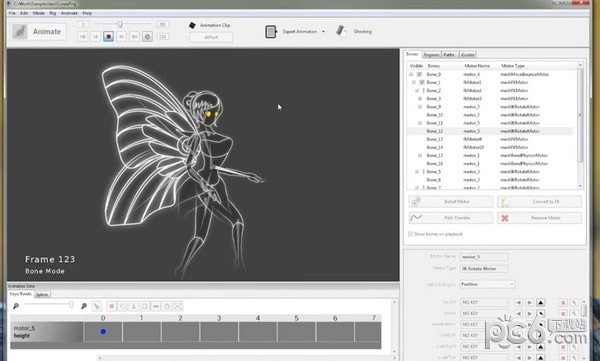Collapse the Bone_0 tree node
The height and width of the screenshot is (361, 600).
pos(411,74)
